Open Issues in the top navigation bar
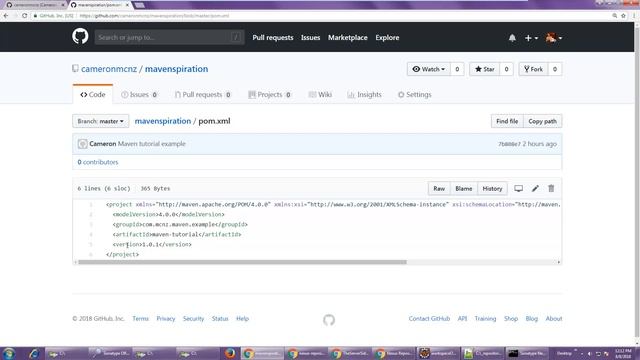Viewport: 640px width, 360px height. point(310,38)
